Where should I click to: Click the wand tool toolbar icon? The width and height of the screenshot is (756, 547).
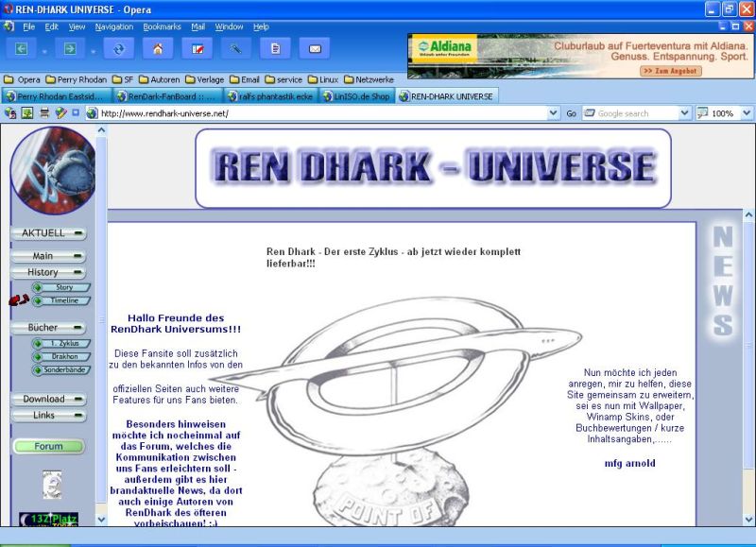(x=236, y=49)
